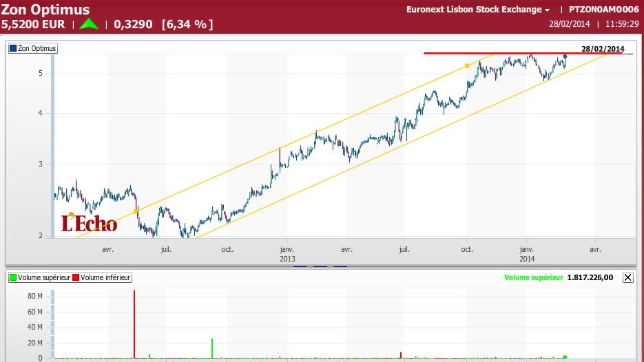
Task: Open the Euronext Lisbon Stock Exchange dropdown
Action: [478, 10]
